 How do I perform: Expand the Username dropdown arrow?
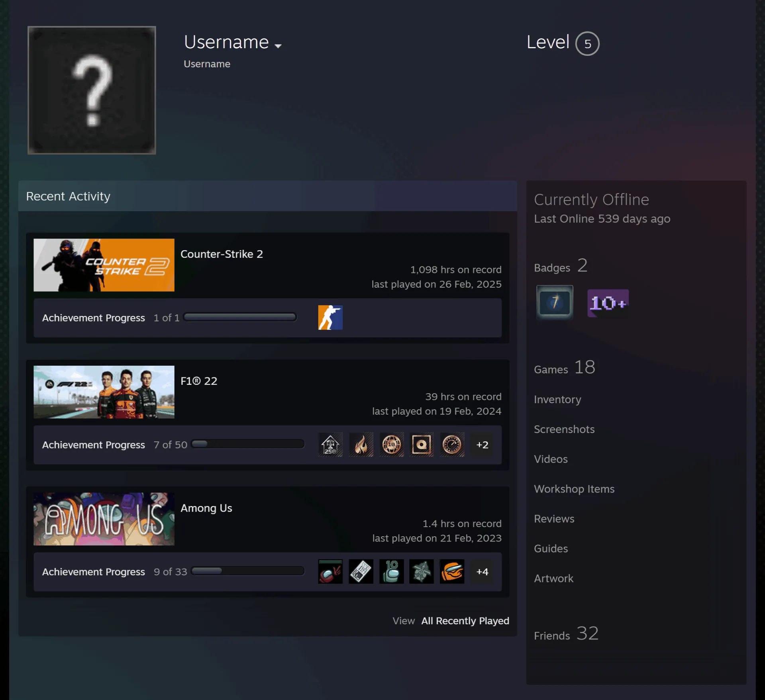pyautogui.click(x=278, y=46)
